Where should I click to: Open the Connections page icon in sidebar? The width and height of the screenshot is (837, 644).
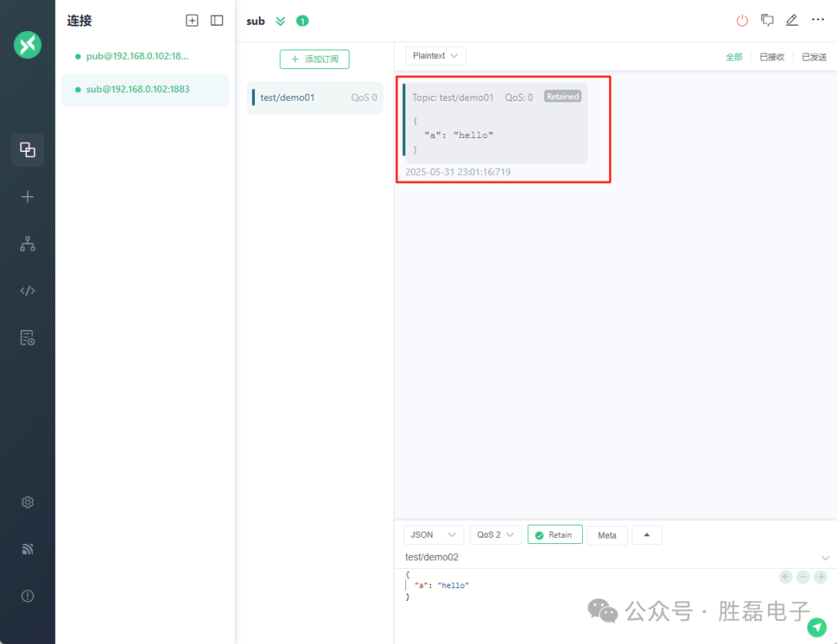click(x=27, y=150)
